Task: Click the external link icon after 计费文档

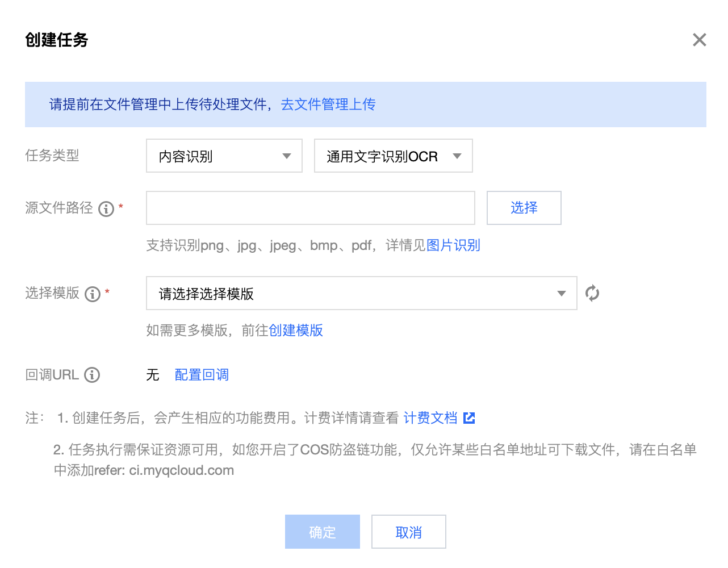Action: coord(469,418)
